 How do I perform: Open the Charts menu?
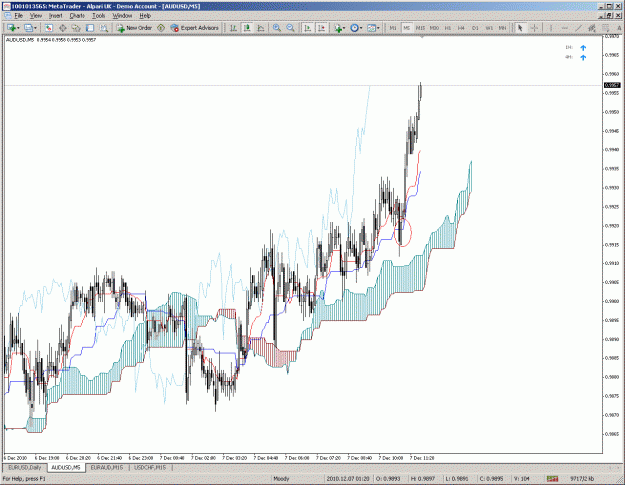pyautogui.click(x=77, y=16)
